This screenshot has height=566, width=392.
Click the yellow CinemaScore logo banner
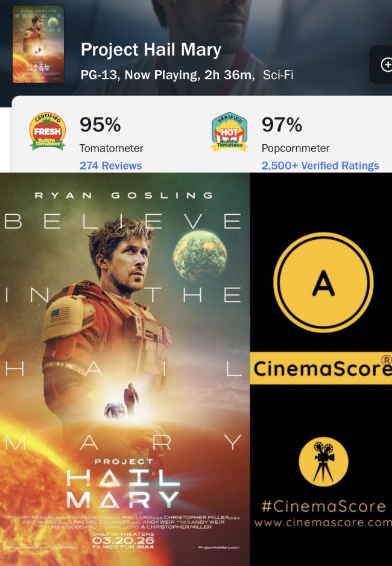(321, 368)
